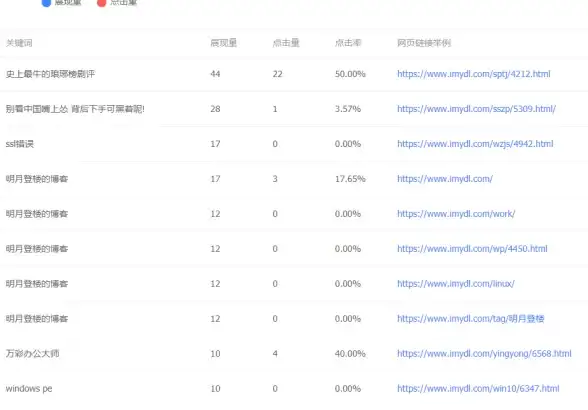
Task: Click the clicks value 22
Action: pos(278,74)
